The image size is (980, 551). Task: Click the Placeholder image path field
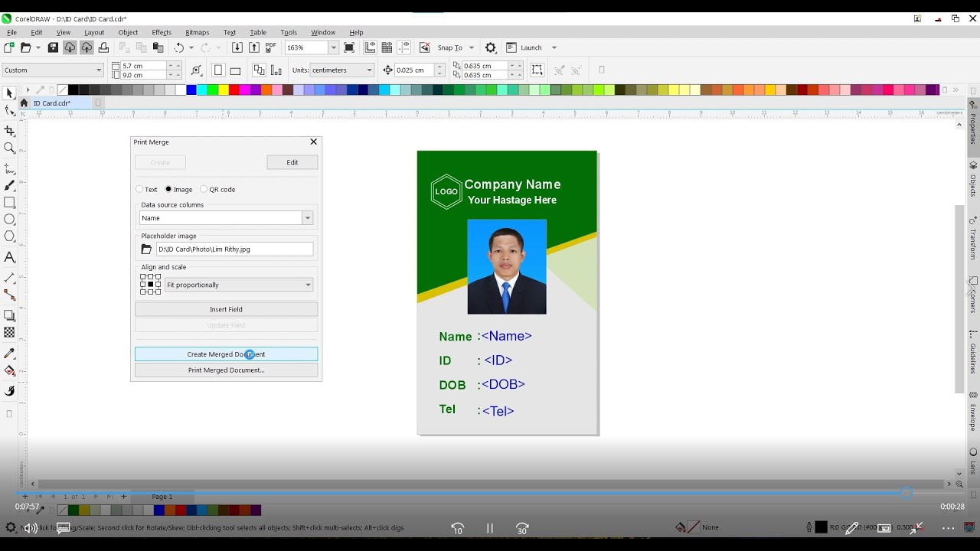tap(234, 249)
